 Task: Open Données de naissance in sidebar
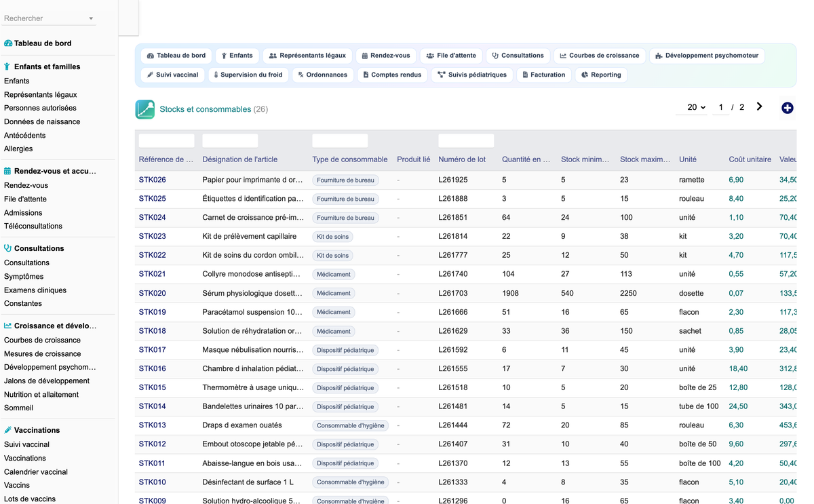[x=42, y=122]
